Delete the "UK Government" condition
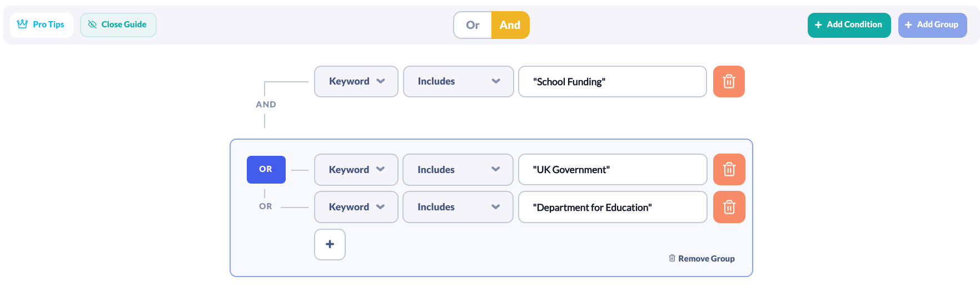Viewport: 980px width, 291px height. coord(729,170)
